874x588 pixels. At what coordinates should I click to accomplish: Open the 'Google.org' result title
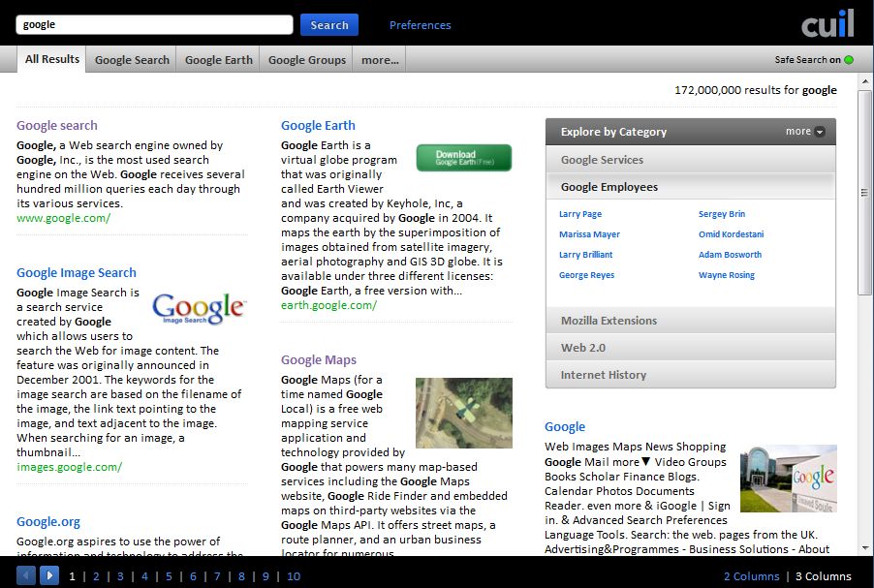tap(48, 522)
